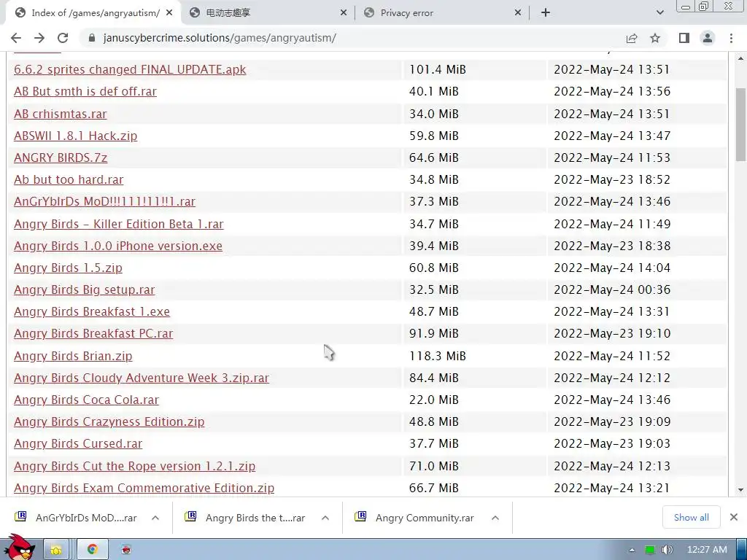Go back to the previous page
747x560 pixels.
[16, 38]
